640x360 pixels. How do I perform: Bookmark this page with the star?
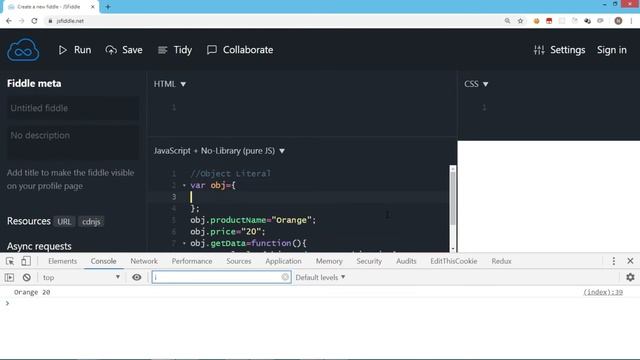point(520,21)
